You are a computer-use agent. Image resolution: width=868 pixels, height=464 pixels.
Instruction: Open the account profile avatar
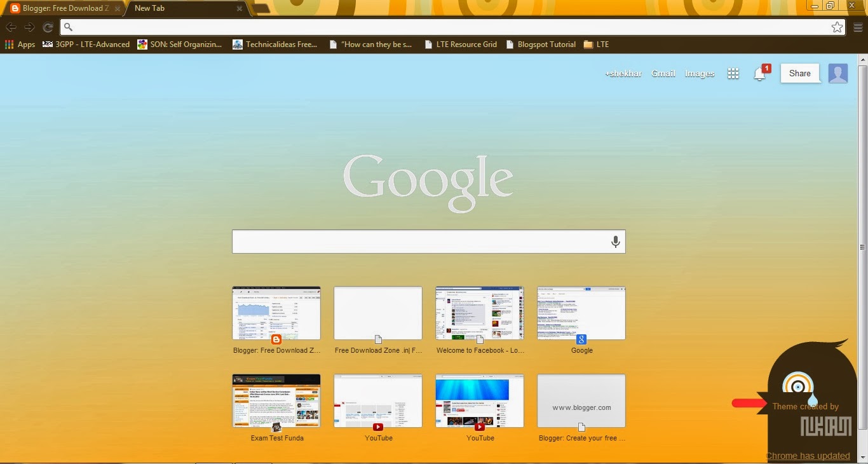[838, 74]
